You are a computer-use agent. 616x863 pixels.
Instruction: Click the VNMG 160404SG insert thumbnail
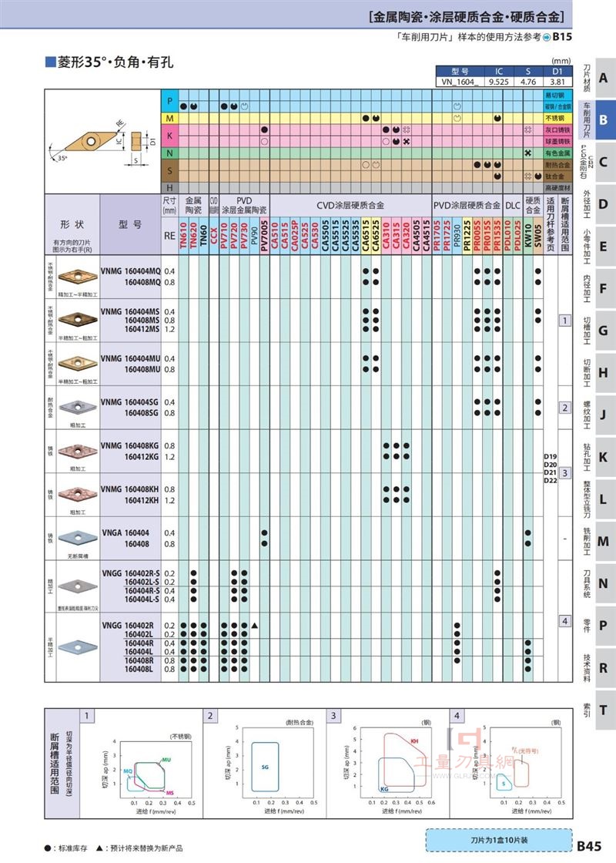coord(78,408)
